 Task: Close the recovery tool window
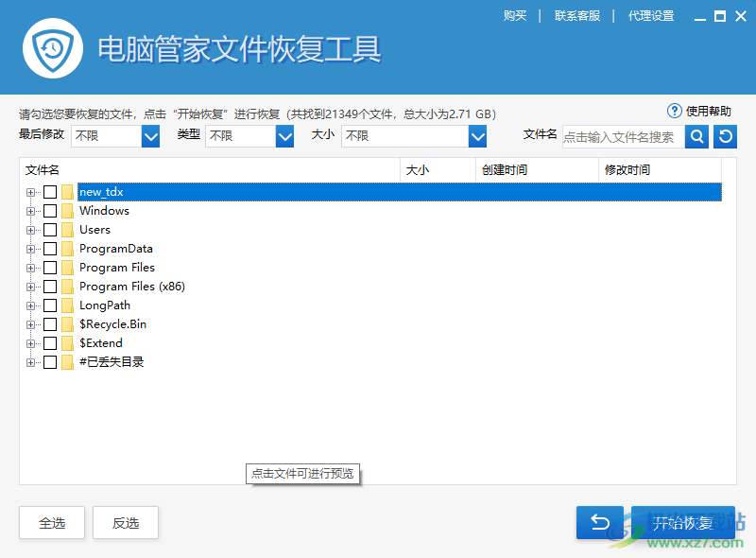click(x=741, y=16)
